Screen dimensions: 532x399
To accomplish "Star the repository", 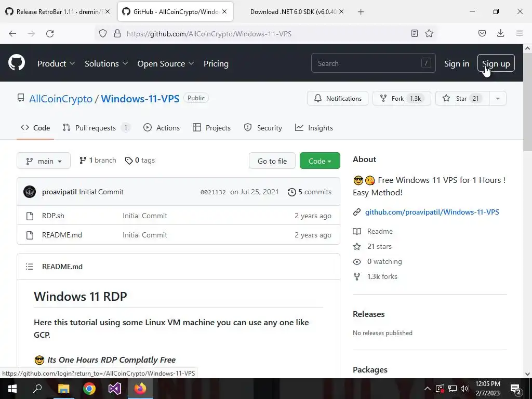I will click(462, 98).
